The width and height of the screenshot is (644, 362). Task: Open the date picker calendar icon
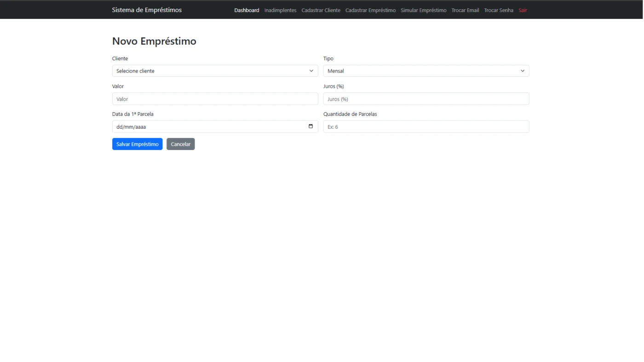click(310, 126)
